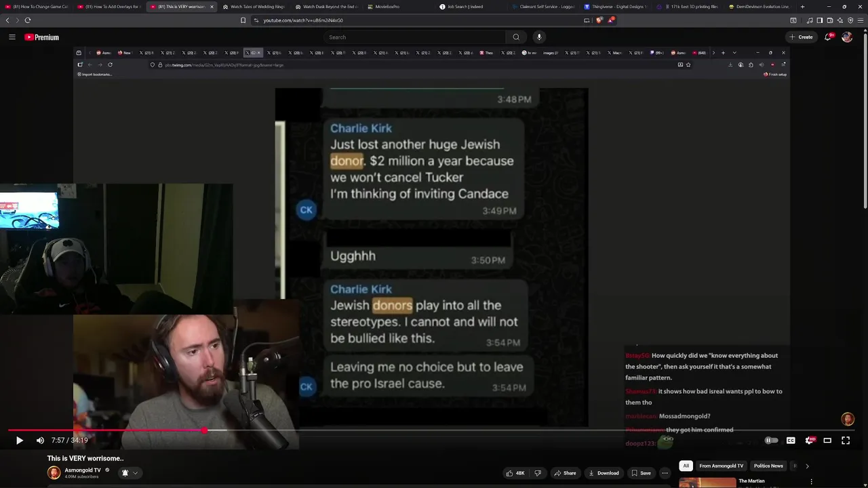Click the YouTube search magnifier button

[516, 37]
